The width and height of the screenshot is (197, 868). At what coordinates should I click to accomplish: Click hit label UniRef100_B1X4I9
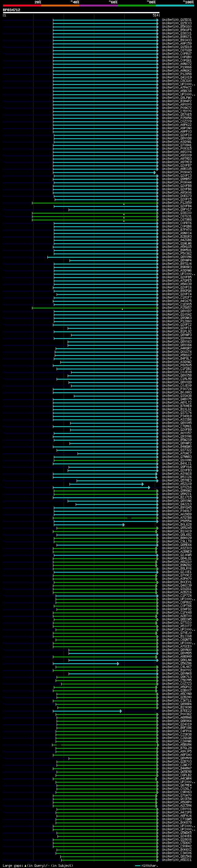tap(176, 531)
